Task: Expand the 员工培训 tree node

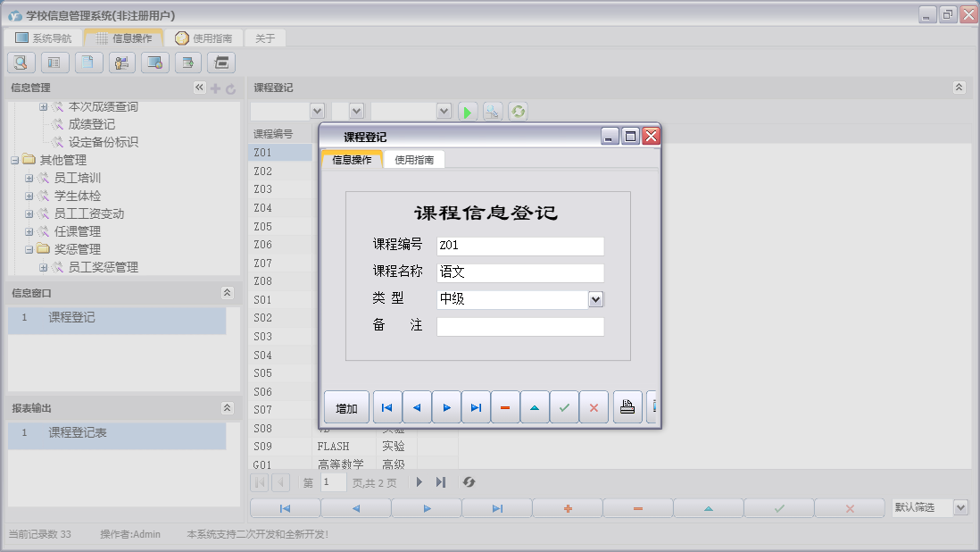Action: click(x=31, y=177)
